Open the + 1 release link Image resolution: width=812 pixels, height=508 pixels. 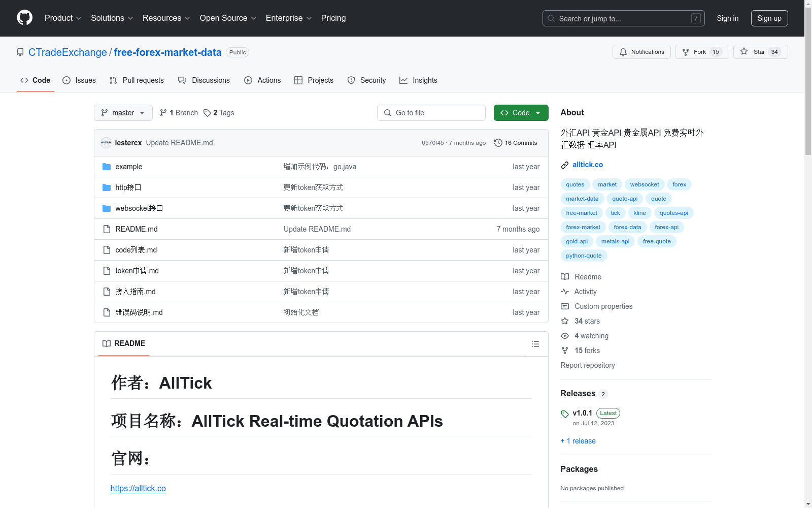(578, 441)
